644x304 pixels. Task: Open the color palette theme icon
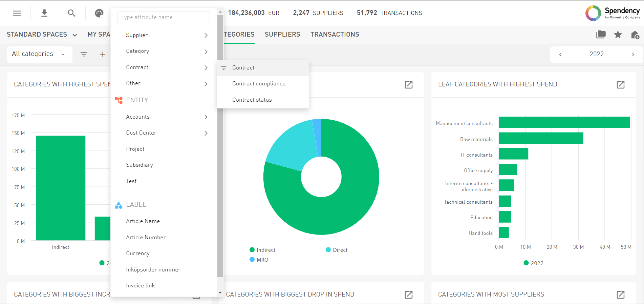point(99,13)
